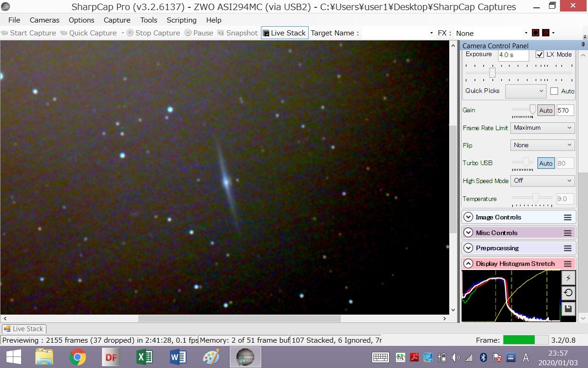
Task: Open the Scripting menu
Action: pyautogui.click(x=181, y=20)
